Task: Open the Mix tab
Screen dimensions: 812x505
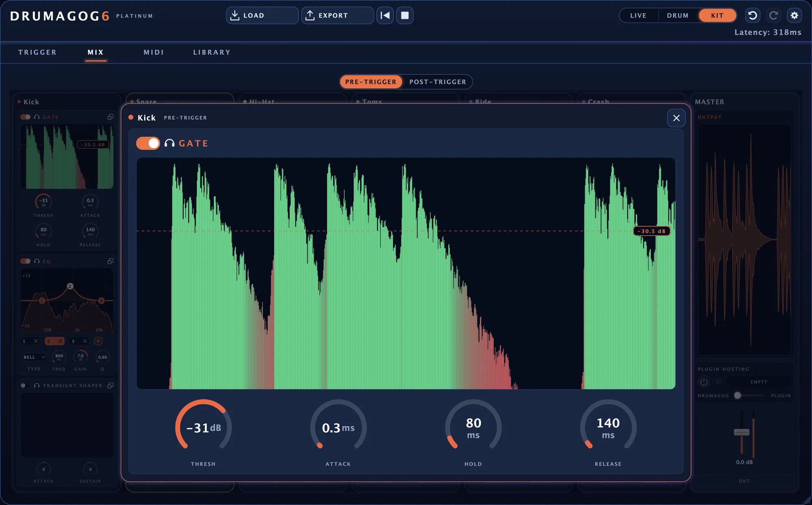Action: click(x=96, y=52)
